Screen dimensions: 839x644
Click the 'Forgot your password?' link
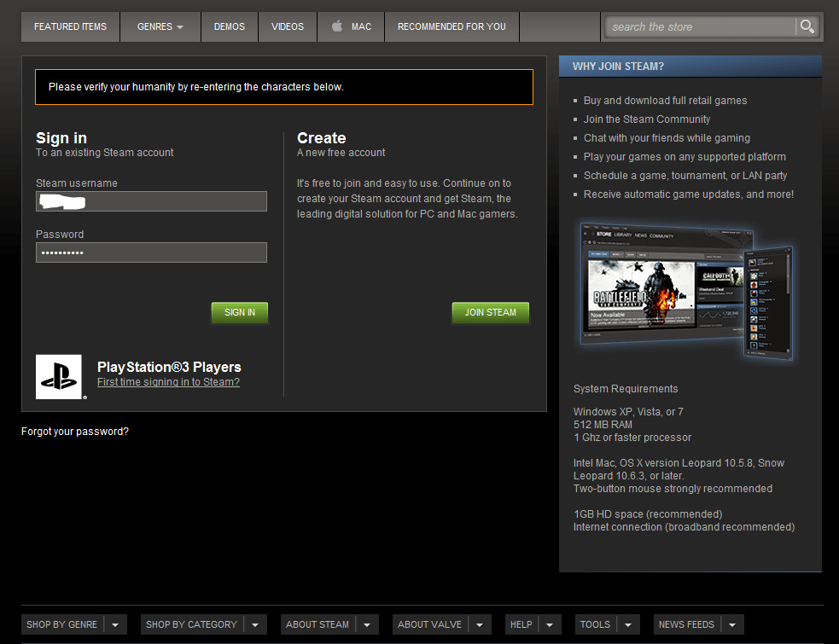74,431
